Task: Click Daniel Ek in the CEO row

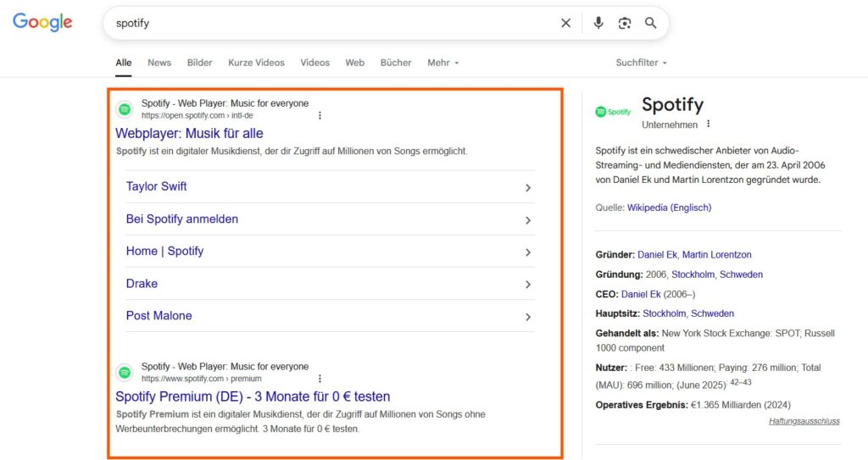Action: 641,295
